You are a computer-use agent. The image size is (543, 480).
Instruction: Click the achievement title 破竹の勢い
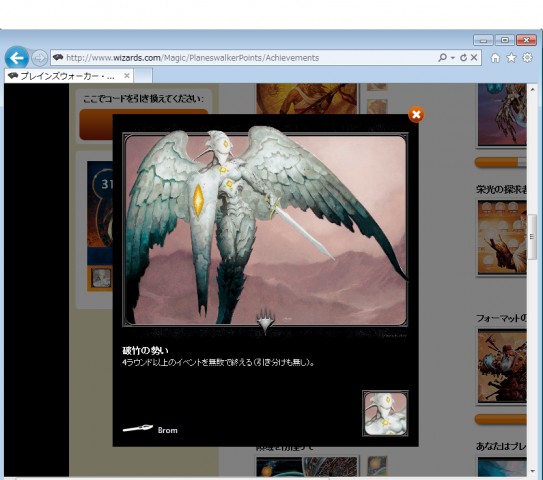click(145, 350)
